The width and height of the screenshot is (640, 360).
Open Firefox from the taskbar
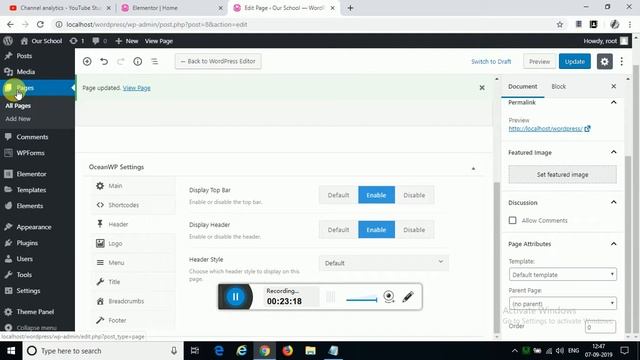[287, 351]
